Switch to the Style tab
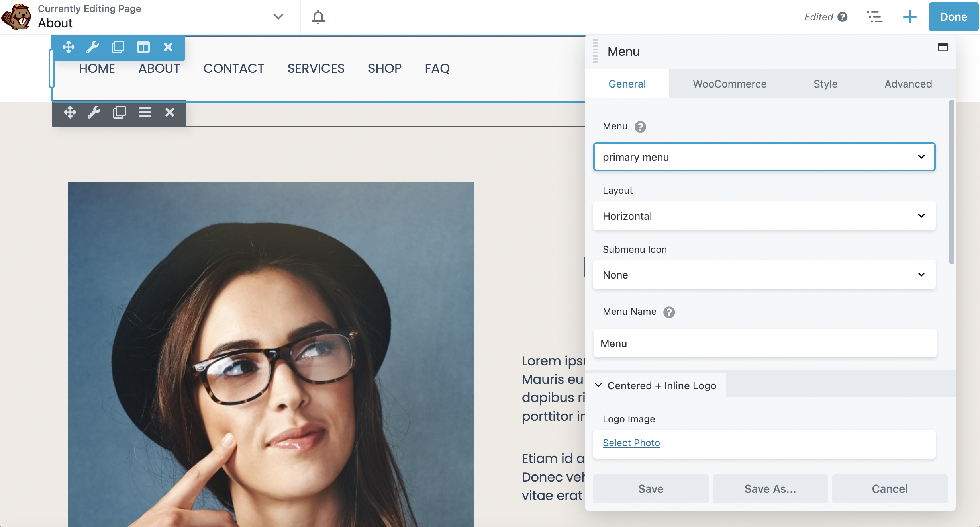The width and height of the screenshot is (980, 527). point(825,83)
